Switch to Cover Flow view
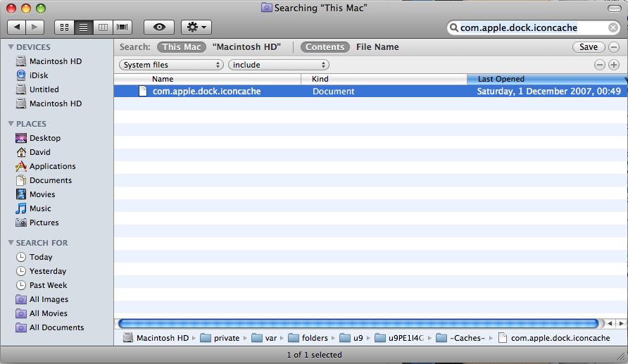The height and width of the screenshot is (364, 628). pos(123,27)
